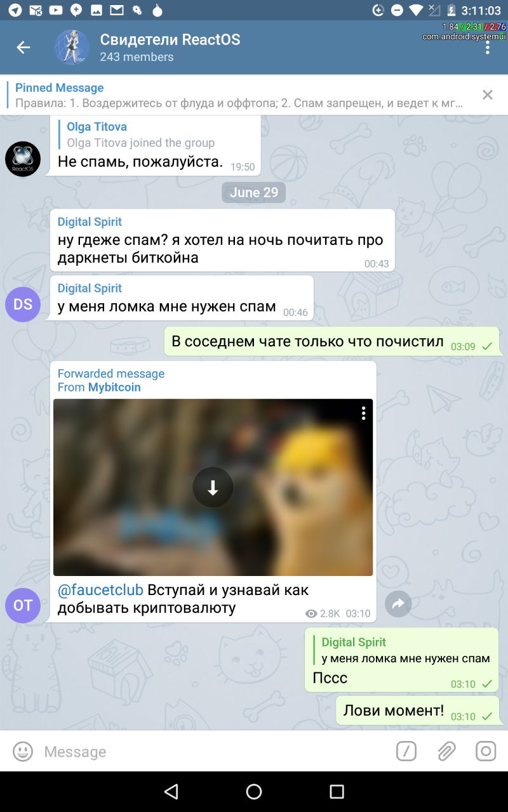Open the emoji picker smiley icon
Image resolution: width=508 pixels, height=812 pixels.
pyautogui.click(x=23, y=752)
